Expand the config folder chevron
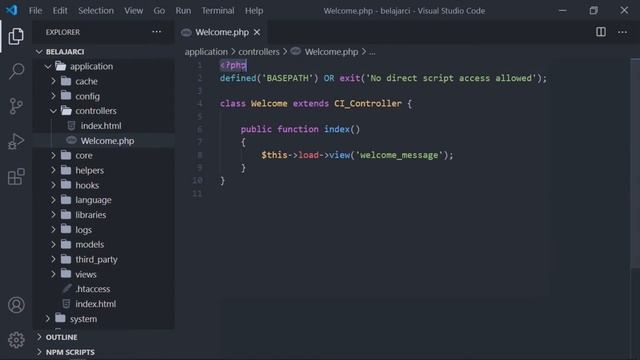This screenshot has height=360, width=640. [x=53, y=96]
